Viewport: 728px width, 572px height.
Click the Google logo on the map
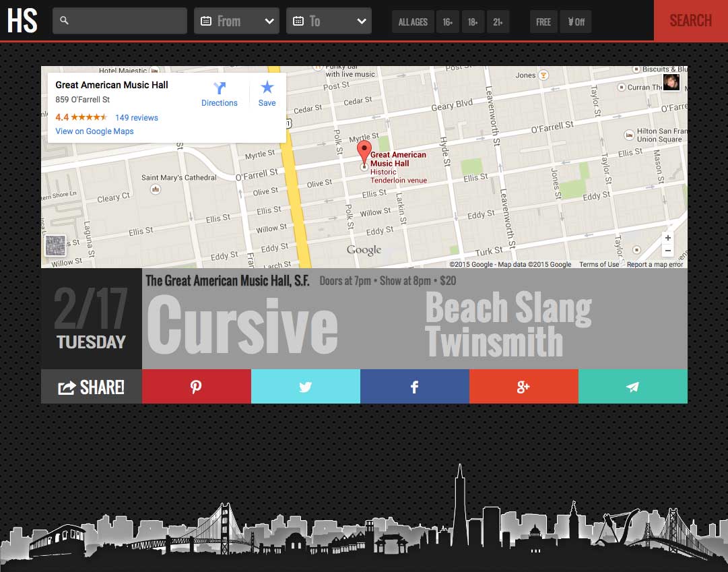tap(364, 250)
